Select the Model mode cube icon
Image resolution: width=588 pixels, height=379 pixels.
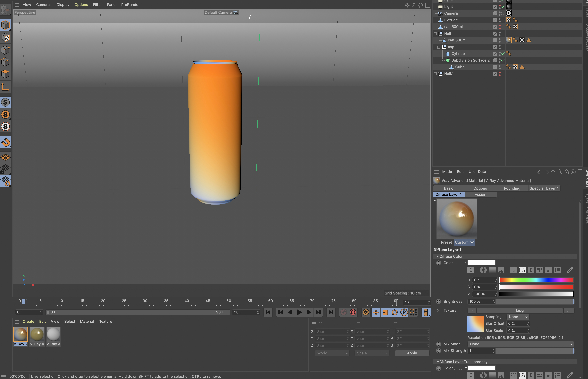(x=5, y=25)
